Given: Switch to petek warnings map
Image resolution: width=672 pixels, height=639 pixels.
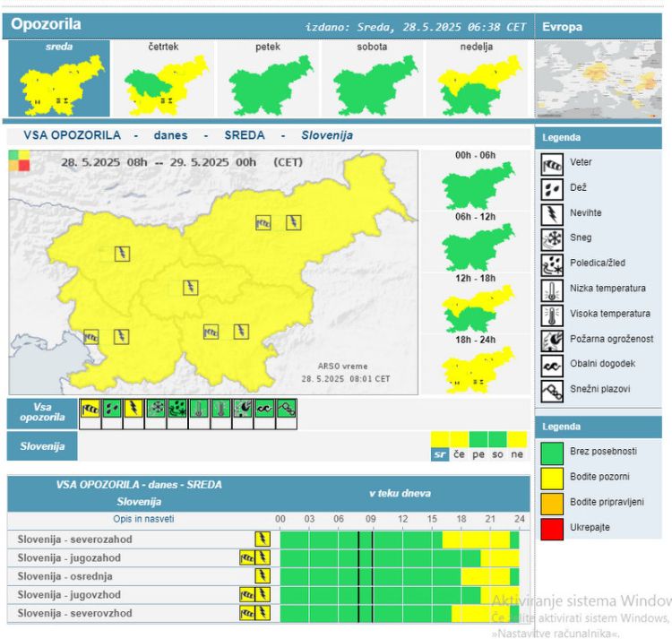Looking at the screenshot, I should 268,79.
